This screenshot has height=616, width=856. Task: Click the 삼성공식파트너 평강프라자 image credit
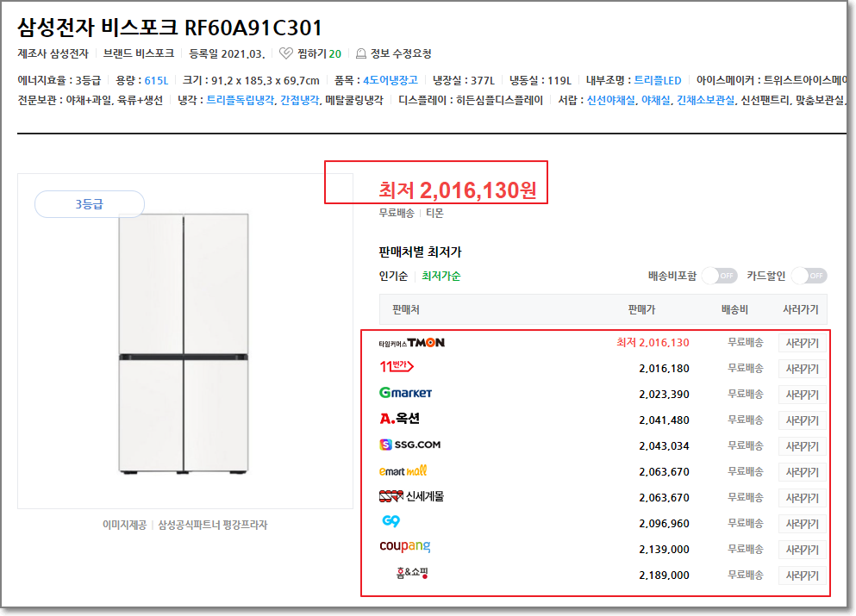[212, 525]
